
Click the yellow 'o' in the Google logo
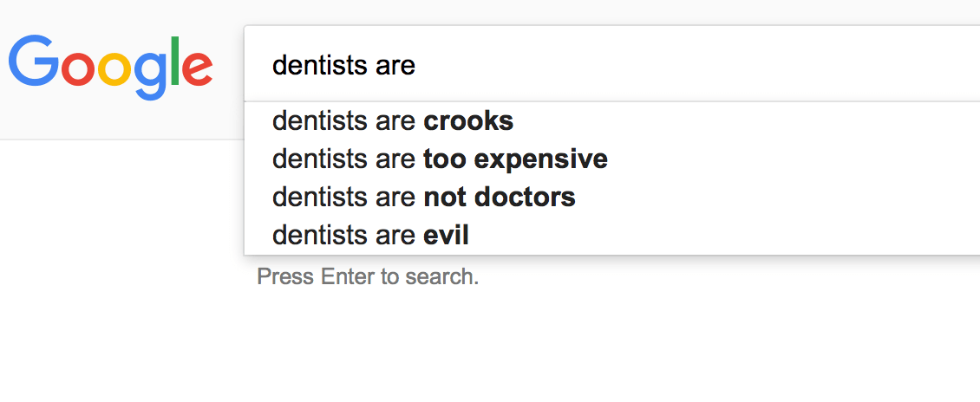pyautogui.click(x=114, y=69)
